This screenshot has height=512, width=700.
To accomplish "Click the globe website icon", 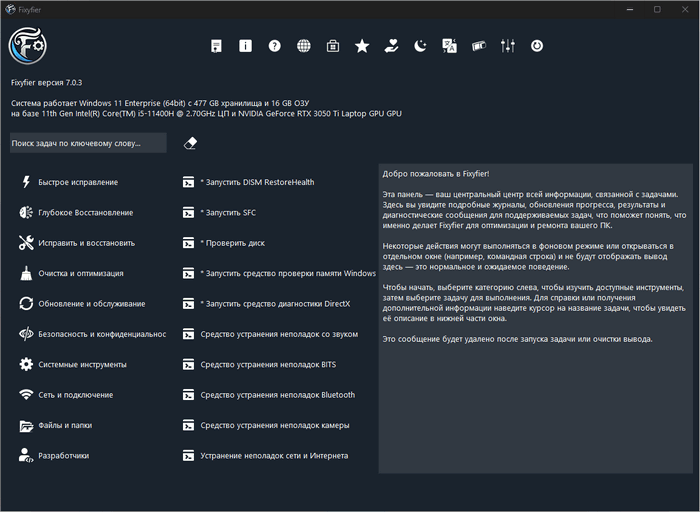I will tap(304, 46).
